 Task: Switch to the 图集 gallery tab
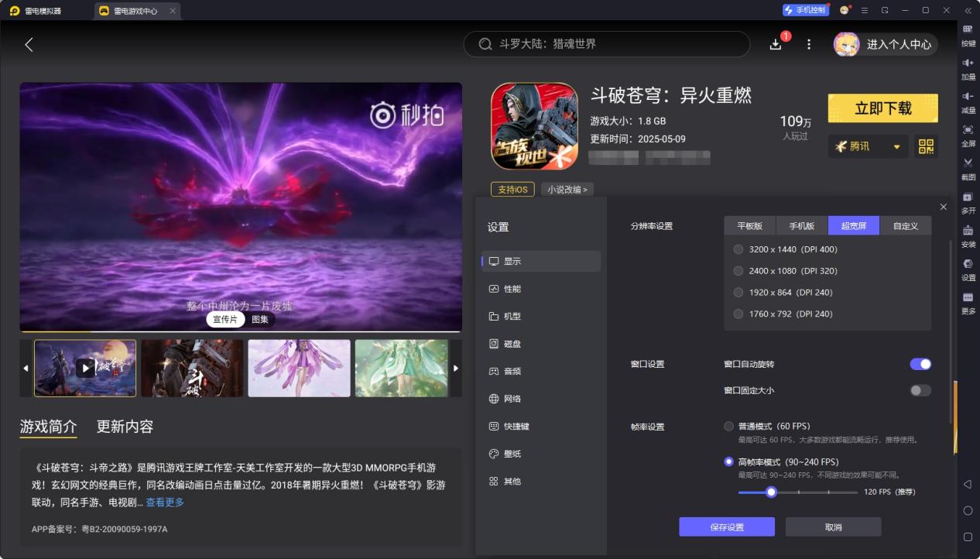260,319
